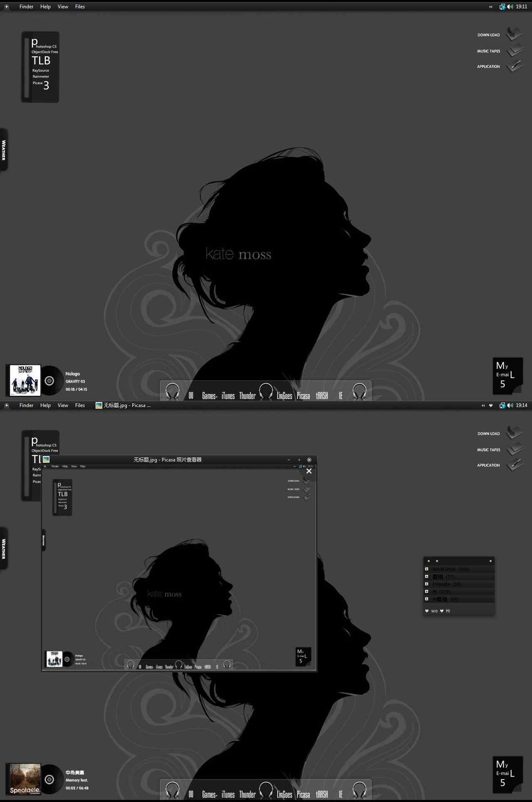
Task: Launch Picasa from dock on the 19:14 desktop
Action: 303,795
